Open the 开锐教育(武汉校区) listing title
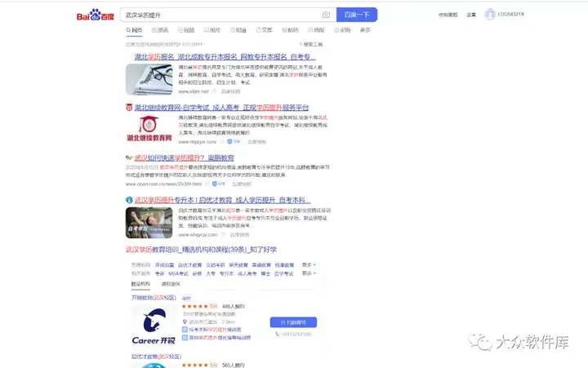The width and height of the screenshot is (588, 368). coord(154,298)
